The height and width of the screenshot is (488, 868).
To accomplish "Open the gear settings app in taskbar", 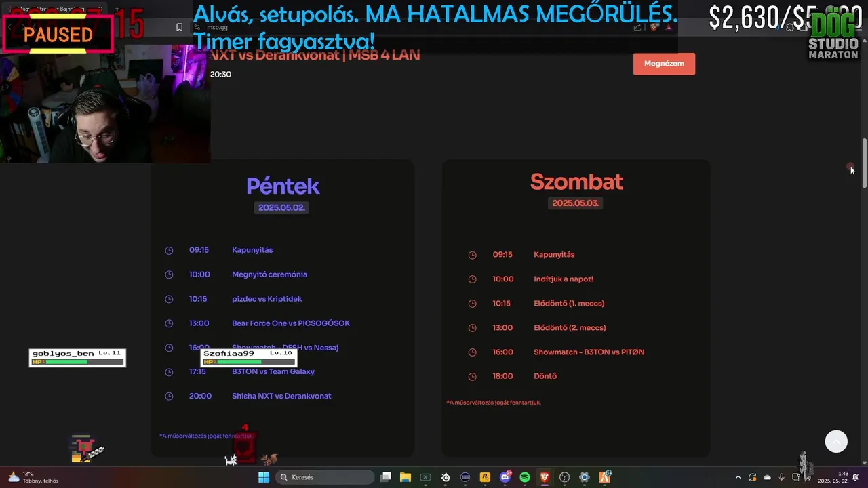I will [x=585, y=477].
